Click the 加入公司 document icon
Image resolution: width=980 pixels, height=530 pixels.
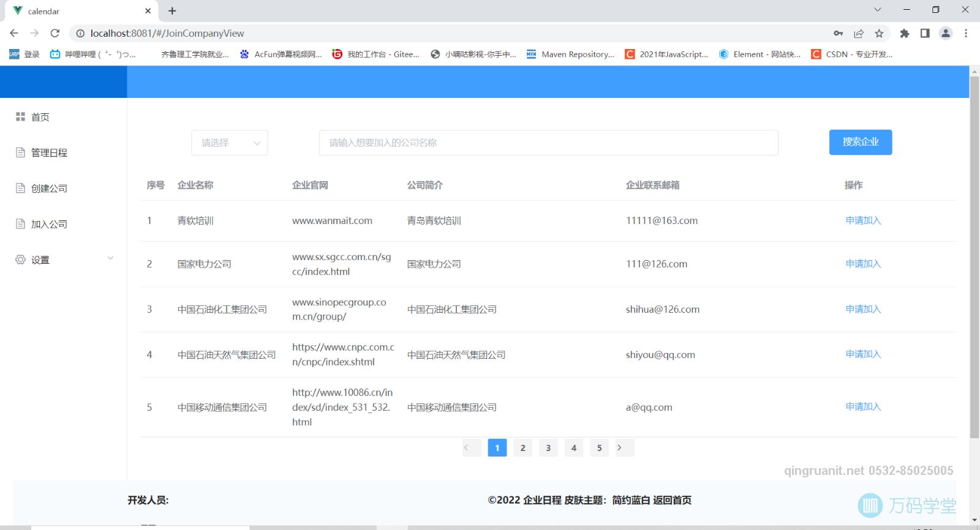click(x=20, y=224)
